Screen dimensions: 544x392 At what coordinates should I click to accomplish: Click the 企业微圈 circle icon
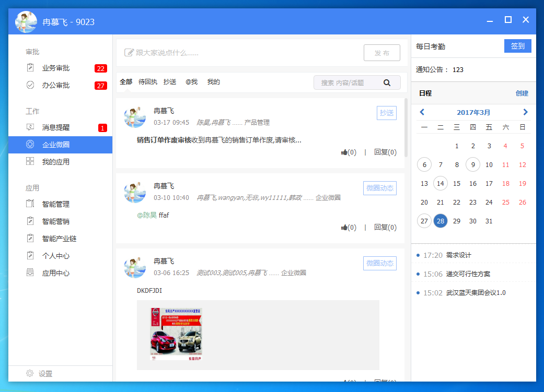[30, 145]
